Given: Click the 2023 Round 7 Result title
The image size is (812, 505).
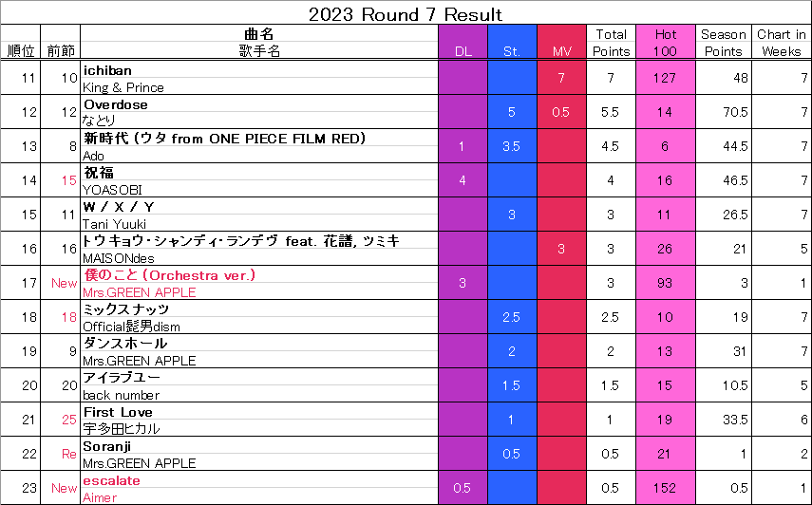Looking at the screenshot, I should [x=406, y=14].
